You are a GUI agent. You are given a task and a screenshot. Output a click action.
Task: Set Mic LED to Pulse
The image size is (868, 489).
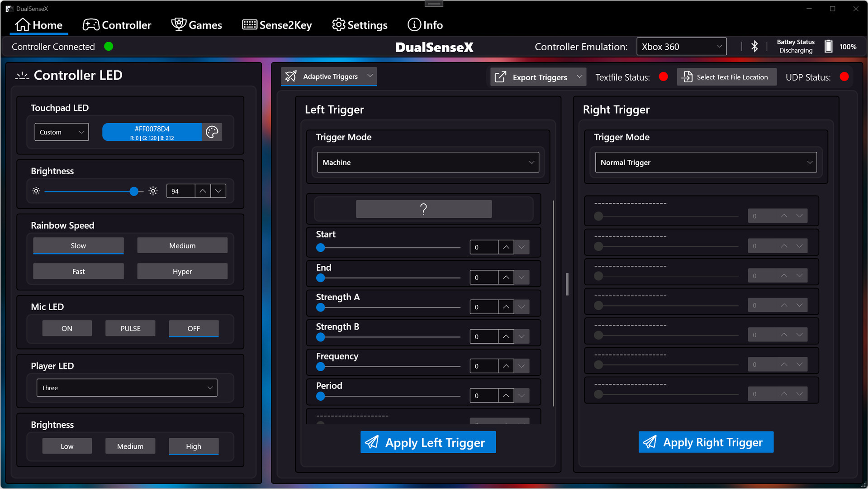[x=130, y=328]
